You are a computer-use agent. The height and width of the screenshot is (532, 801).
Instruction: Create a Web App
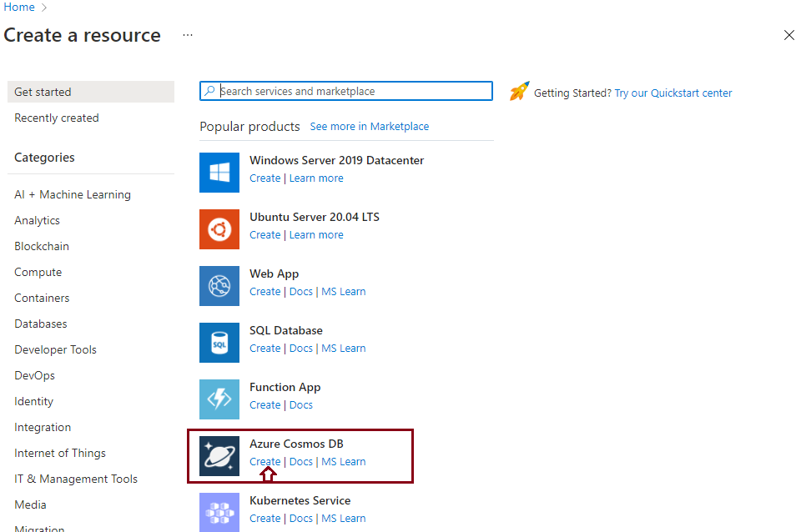(265, 292)
